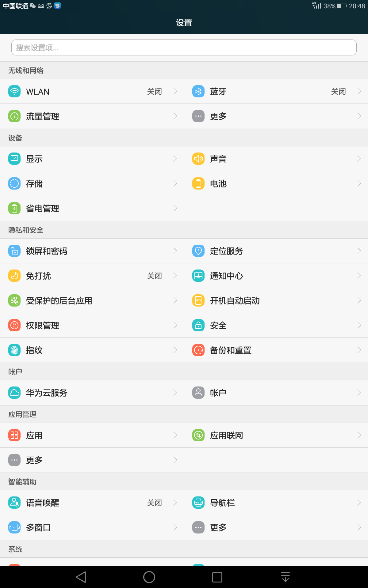368x588 pixels.
Task: Tap the 导航栏 navigation bar icon
Action: [198, 503]
